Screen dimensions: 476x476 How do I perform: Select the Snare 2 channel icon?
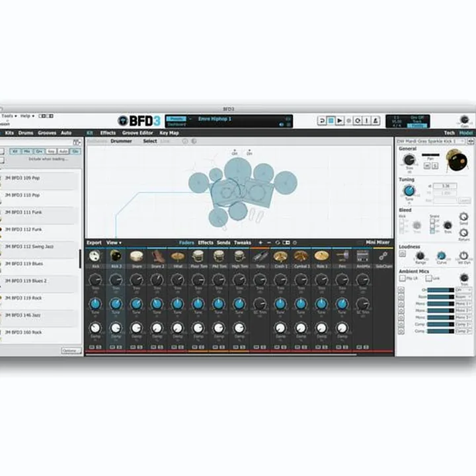(x=157, y=257)
